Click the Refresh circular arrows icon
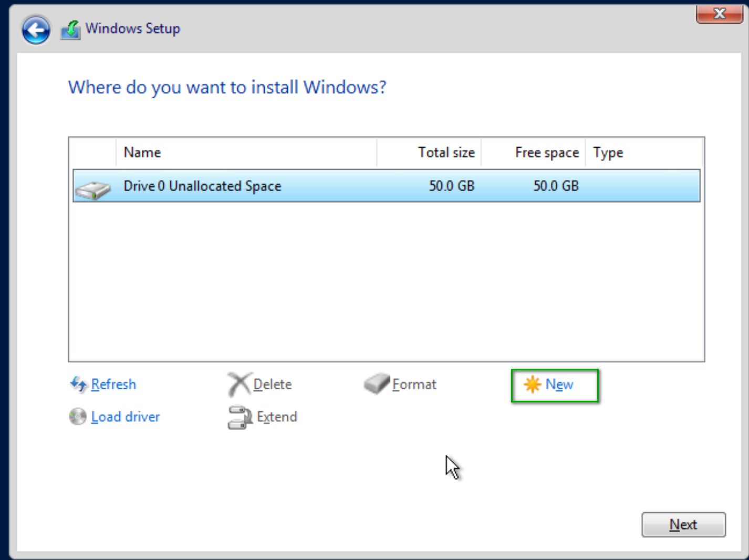This screenshot has height=560, width=749. pyautogui.click(x=78, y=384)
